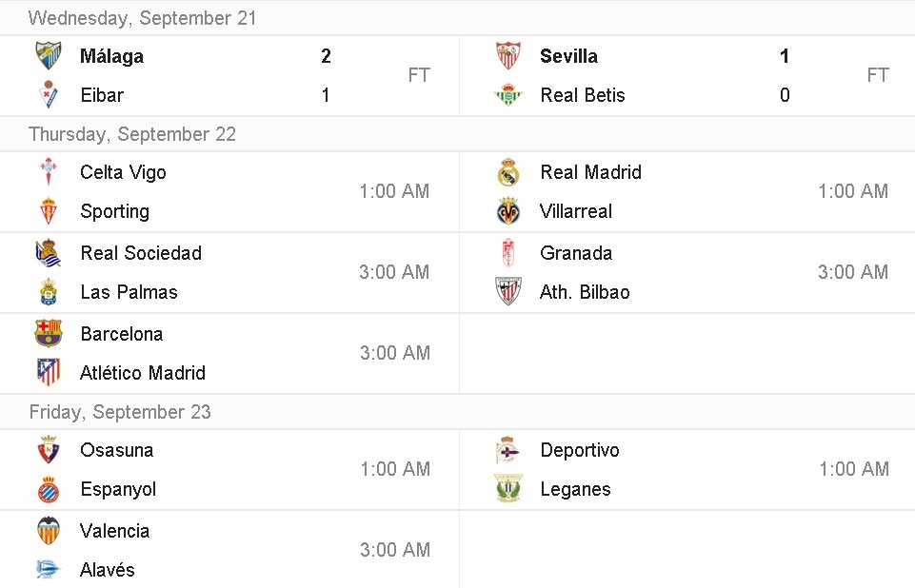Open the Osasuna team name link
This screenshot has width=915, height=588.
116,450
